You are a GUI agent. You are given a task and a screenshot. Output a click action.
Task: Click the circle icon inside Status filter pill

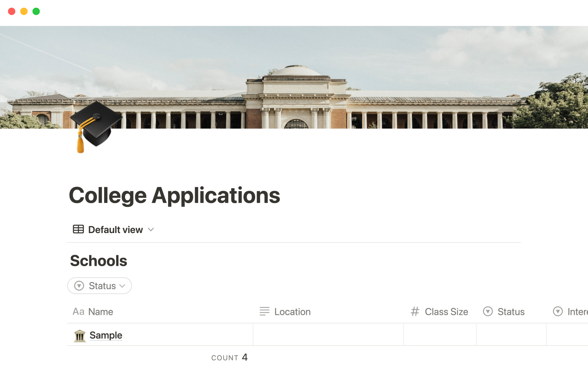(x=79, y=286)
